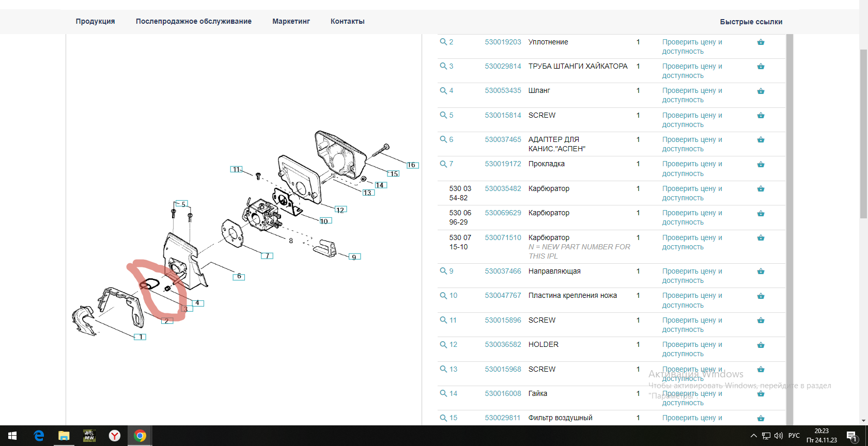Open Yandex Browser from the taskbar

pos(115,436)
